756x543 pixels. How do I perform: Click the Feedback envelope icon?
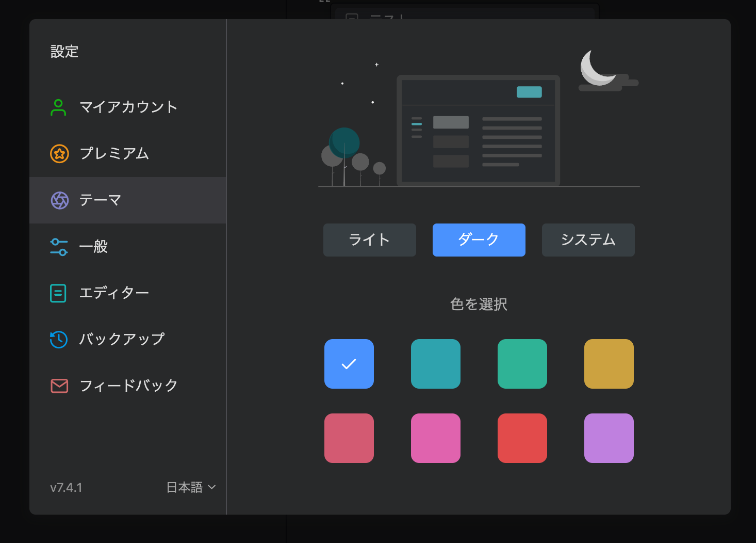click(x=58, y=386)
